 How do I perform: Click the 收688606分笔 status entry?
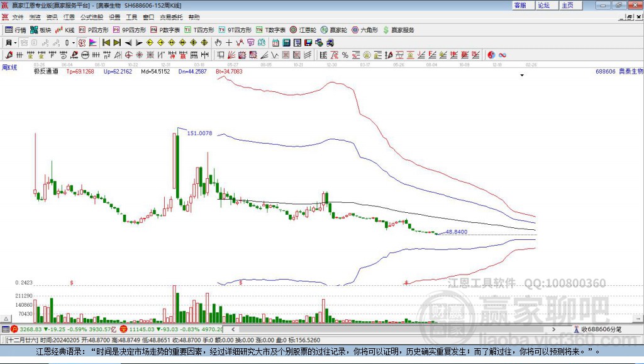point(597,329)
